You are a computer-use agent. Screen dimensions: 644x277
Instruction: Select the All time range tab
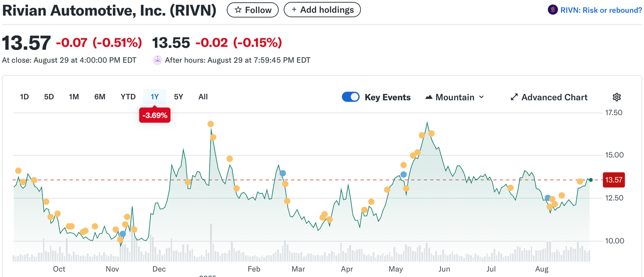point(203,97)
